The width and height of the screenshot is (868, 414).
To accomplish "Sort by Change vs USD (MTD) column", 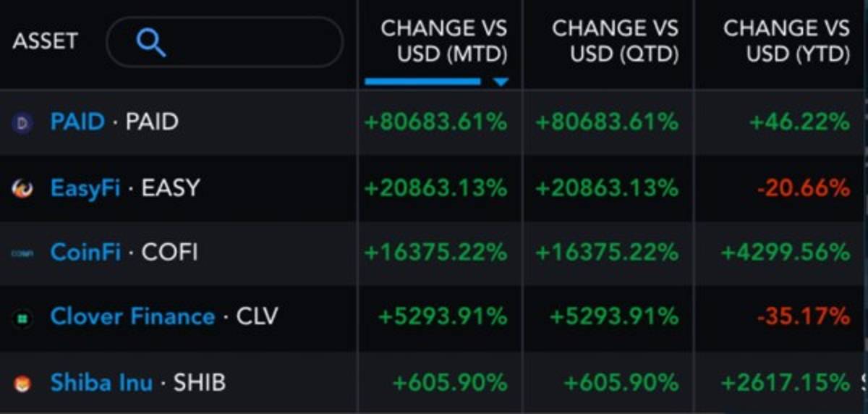I will coord(443,41).
